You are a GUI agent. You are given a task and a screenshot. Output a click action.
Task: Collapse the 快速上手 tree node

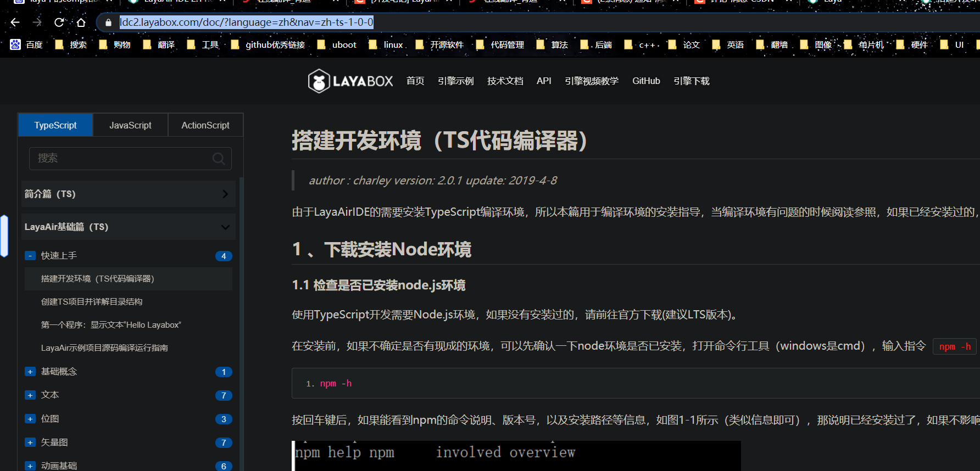(30, 256)
